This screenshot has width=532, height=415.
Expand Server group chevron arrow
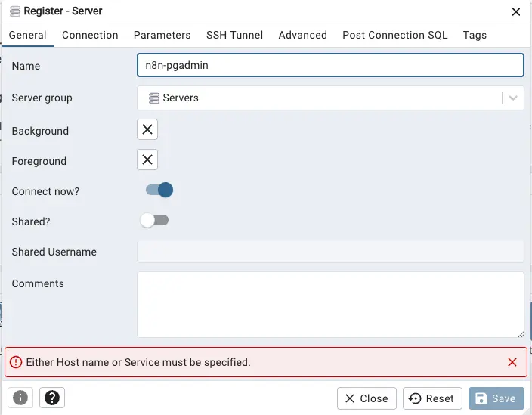(x=513, y=98)
